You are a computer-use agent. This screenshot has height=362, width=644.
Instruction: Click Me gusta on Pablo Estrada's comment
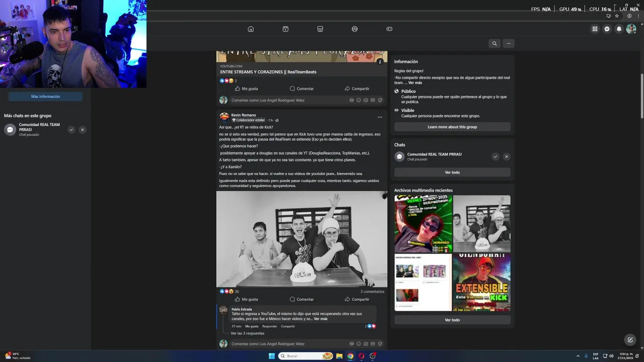252,326
